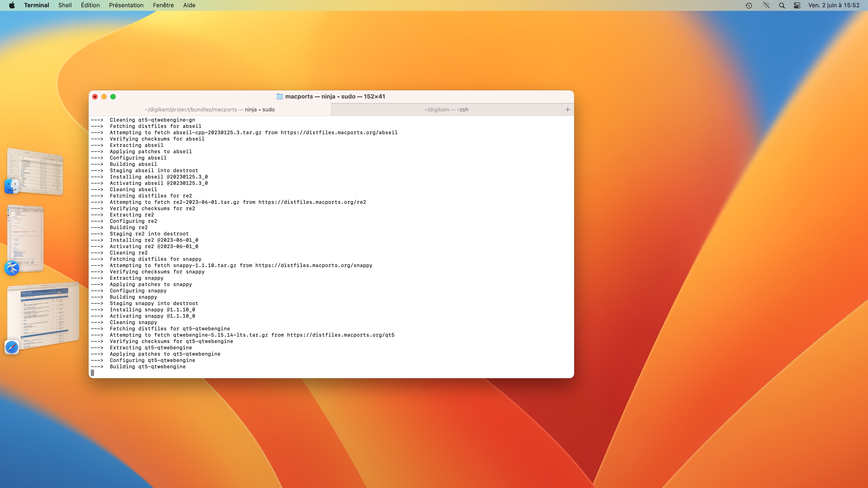Select the macports ninja sudo tab
The width and height of the screenshot is (868, 488).
tap(210, 109)
